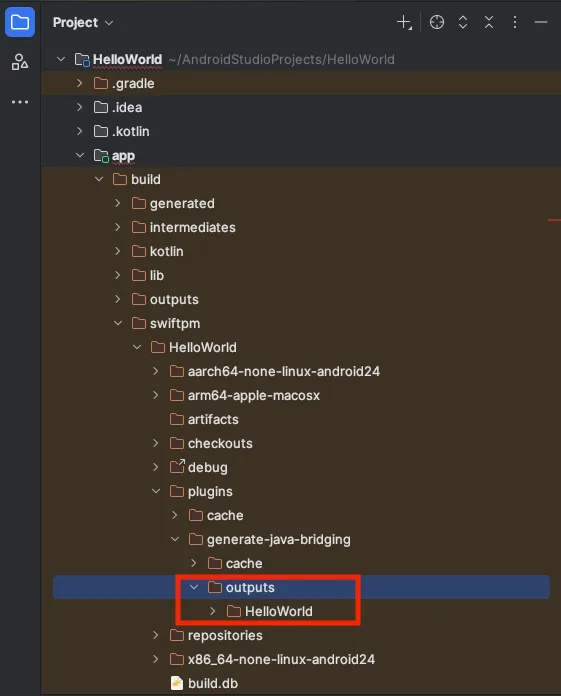Select the app module row
Viewport: 561px width, 696px height.
301,155
